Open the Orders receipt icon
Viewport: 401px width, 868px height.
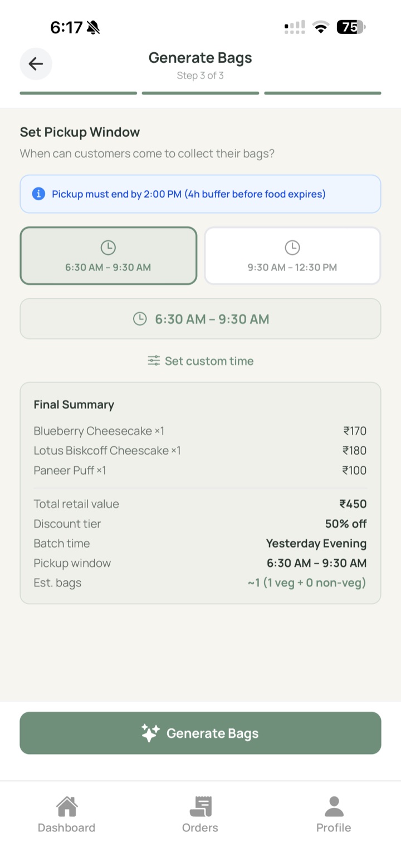point(200,806)
